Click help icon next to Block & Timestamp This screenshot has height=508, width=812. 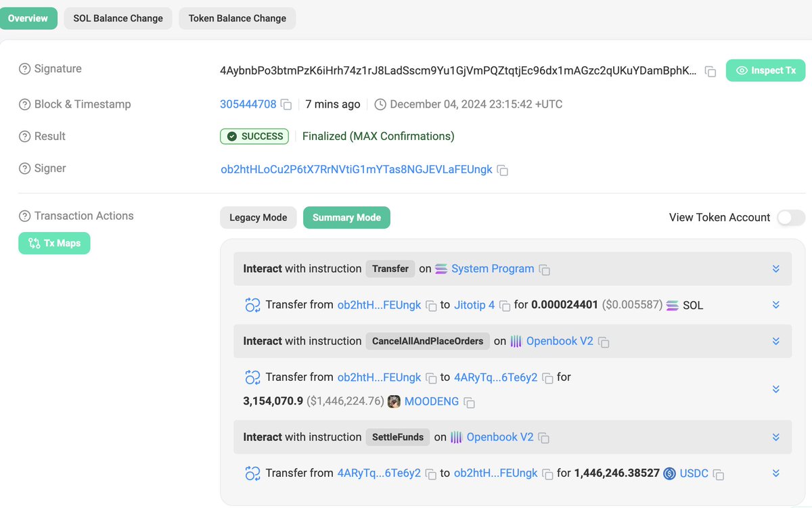click(x=25, y=105)
